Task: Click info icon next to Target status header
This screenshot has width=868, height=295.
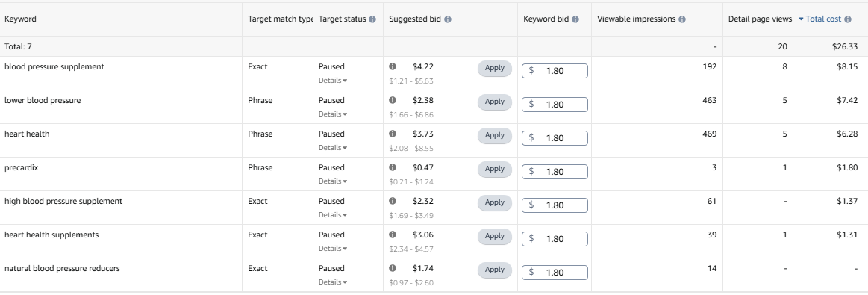Action: 372,19
